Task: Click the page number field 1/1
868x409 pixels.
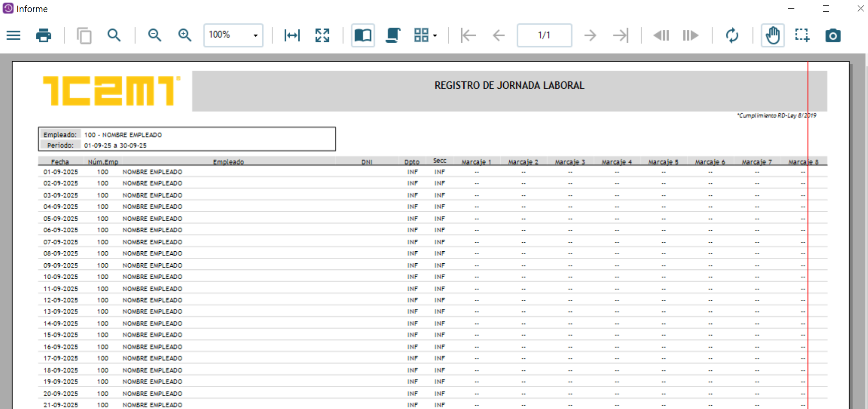Action: tap(544, 35)
